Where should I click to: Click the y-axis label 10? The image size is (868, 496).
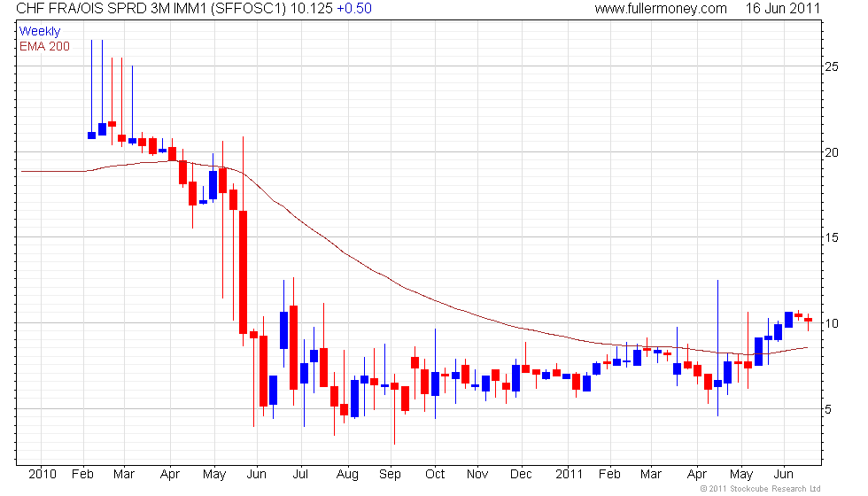832,323
